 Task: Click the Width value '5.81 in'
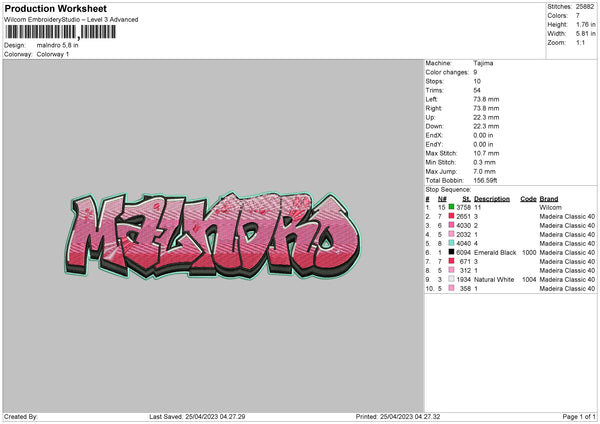pos(585,34)
